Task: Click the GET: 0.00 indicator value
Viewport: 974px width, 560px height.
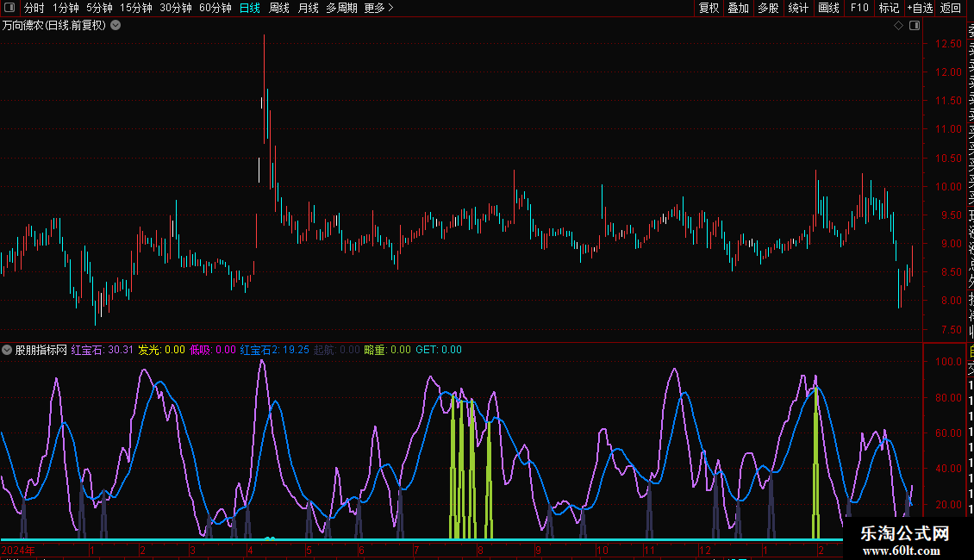Action: click(x=439, y=350)
